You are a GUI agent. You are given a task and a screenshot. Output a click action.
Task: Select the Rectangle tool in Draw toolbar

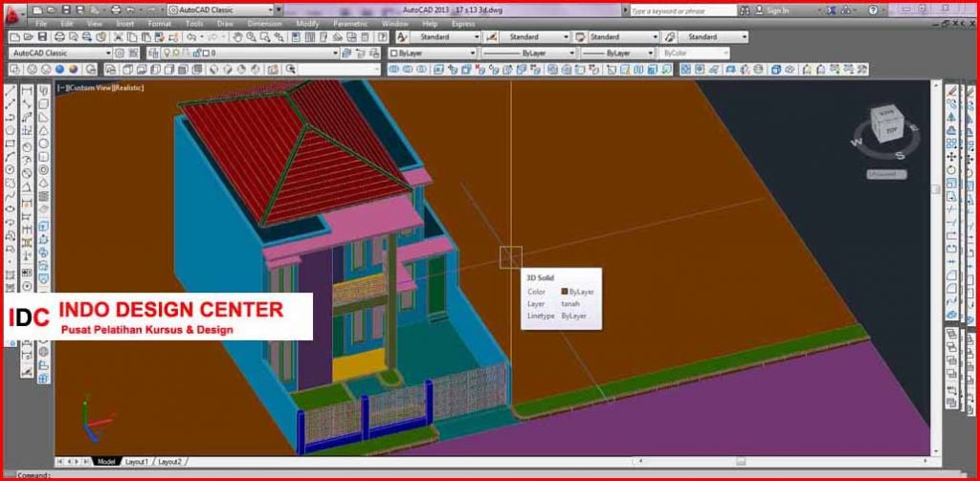(x=10, y=143)
